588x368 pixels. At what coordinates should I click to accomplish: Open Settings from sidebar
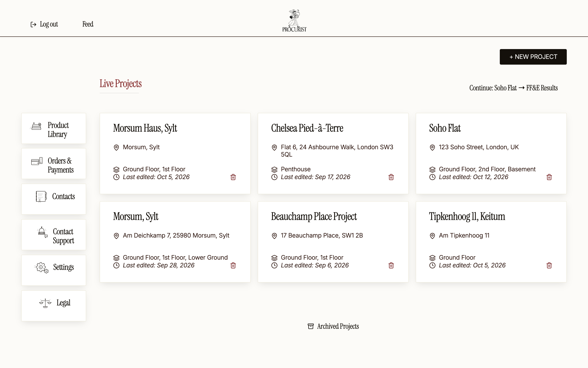coord(54,270)
